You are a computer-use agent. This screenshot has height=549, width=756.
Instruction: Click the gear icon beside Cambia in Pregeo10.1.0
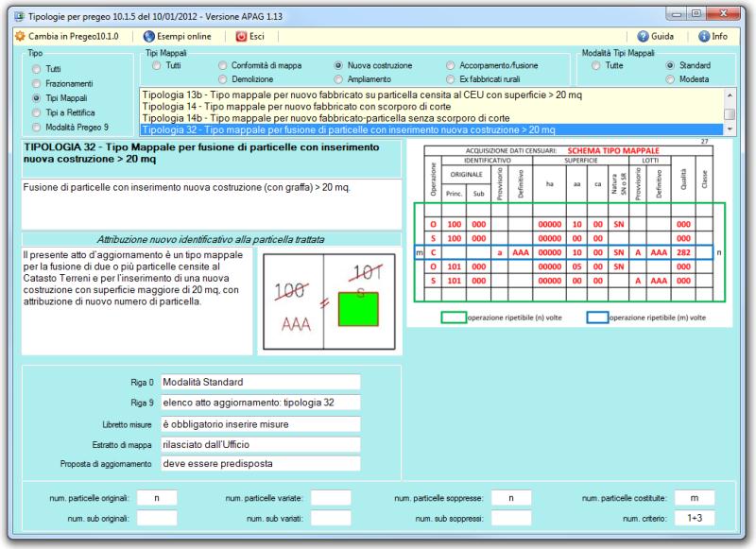pyautogui.click(x=20, y=36)
